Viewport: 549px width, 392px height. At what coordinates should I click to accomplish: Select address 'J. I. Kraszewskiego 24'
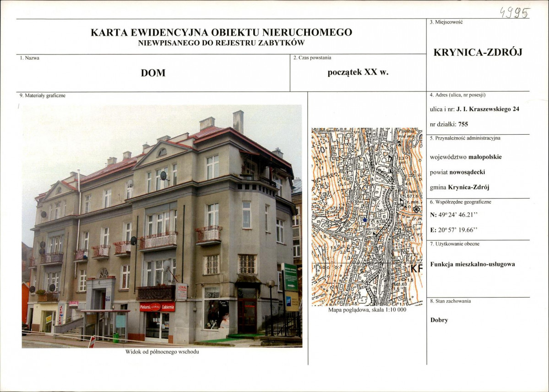(x=488, y=109)
